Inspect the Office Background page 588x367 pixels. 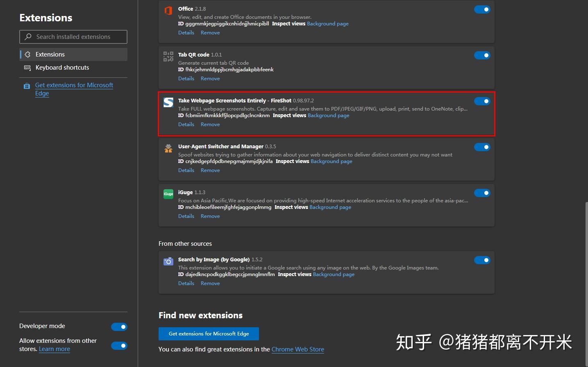tap(328, 24)
